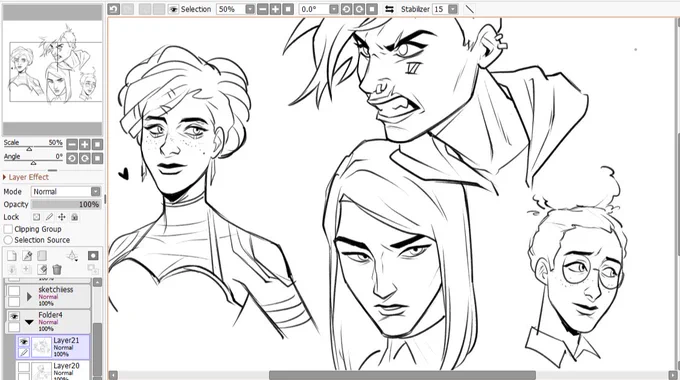Screen dimensions: 680x380
Task: Flip the canvas view horizontally
Action: [x=389, y=9]
